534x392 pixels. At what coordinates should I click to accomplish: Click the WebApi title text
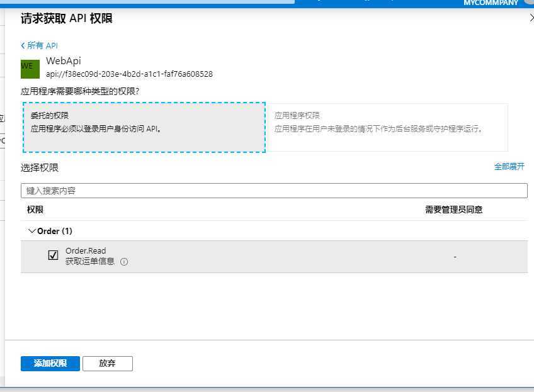pyautogui.click(x=64, y=61)
